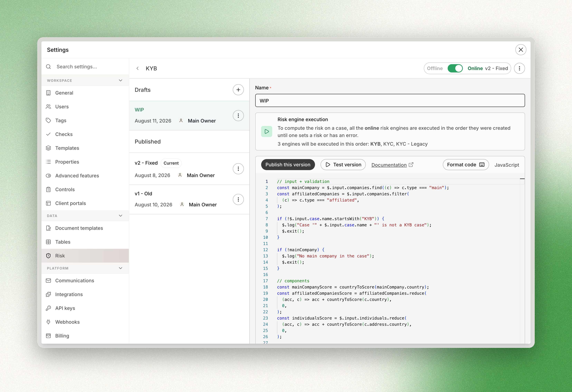This screenshot has width=572, height=392.
Task: Click the Format code button
Action: click(466, 165)
